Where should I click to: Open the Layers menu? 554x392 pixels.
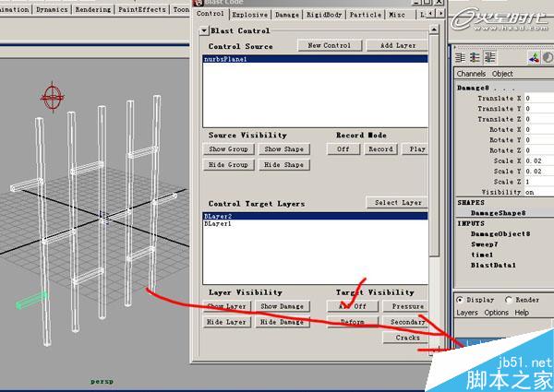466,313
